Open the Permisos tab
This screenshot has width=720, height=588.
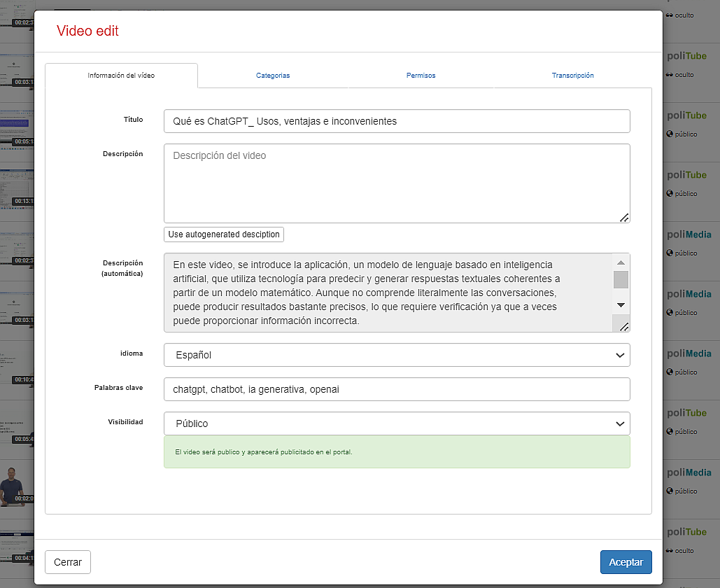[421, 76]
